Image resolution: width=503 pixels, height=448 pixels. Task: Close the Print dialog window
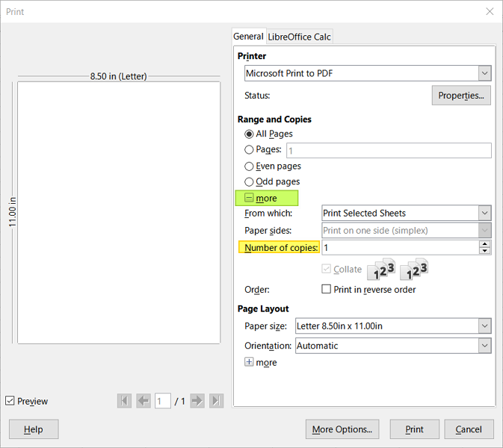coord(490,12)
